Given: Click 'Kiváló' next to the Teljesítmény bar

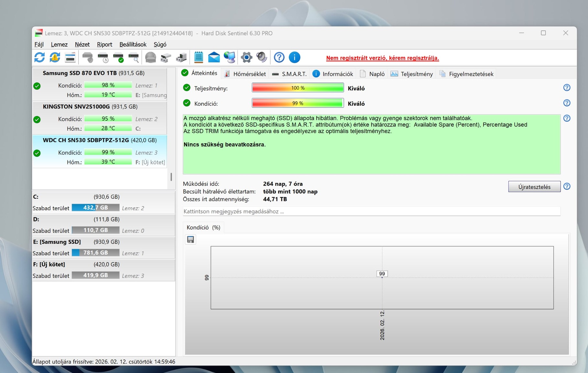Looking at the screenshot, I should click(356, 88).
